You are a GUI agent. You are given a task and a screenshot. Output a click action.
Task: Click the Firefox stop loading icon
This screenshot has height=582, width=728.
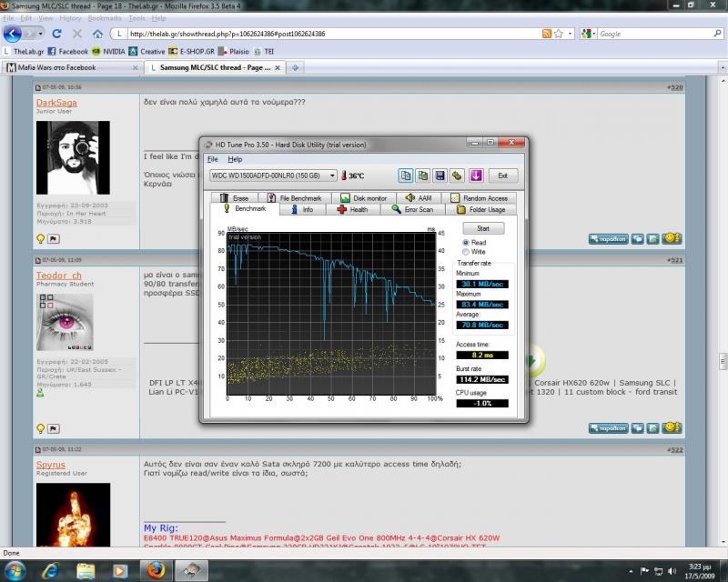[x=77, y=34]
